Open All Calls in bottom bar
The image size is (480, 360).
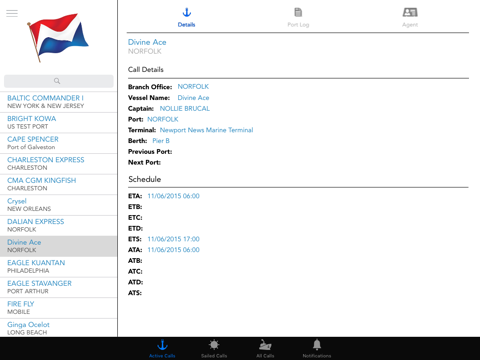(265, 349)
